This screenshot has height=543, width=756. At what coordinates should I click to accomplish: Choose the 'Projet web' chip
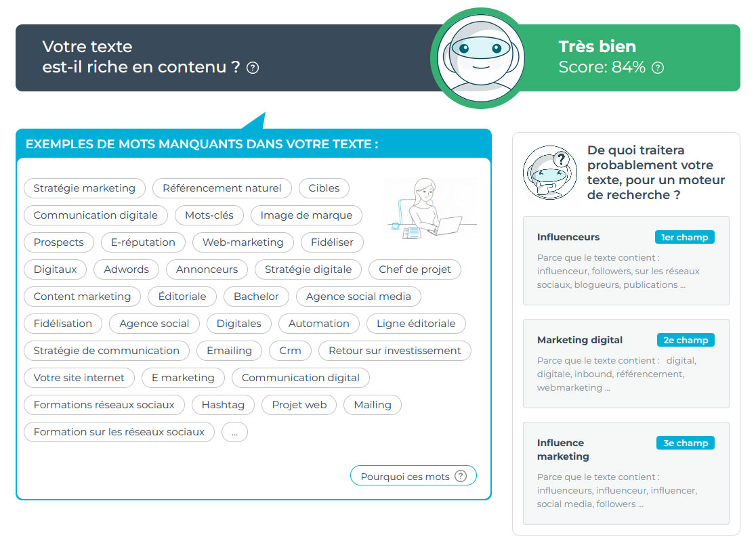pyautogui.click(x=299, y=405)
